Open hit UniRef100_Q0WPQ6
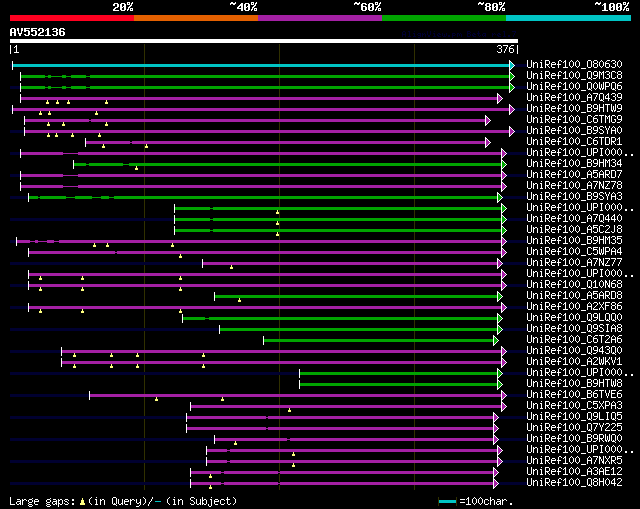Image resolution: width=640 pixels, height=509 pixels. (x=574, y=87)
